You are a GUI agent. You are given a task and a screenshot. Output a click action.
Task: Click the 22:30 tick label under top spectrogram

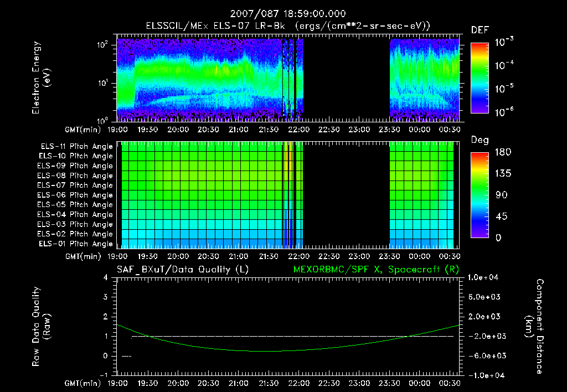click(x=329, y=130)
